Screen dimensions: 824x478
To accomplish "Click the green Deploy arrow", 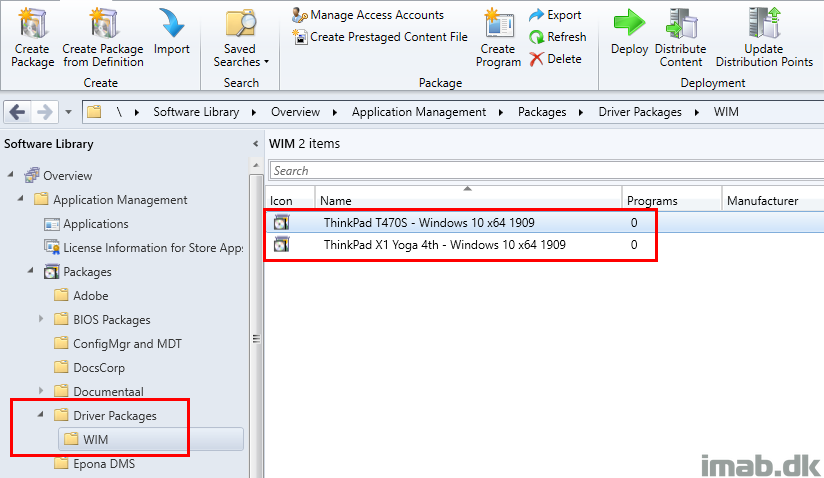I will [629, 23].
